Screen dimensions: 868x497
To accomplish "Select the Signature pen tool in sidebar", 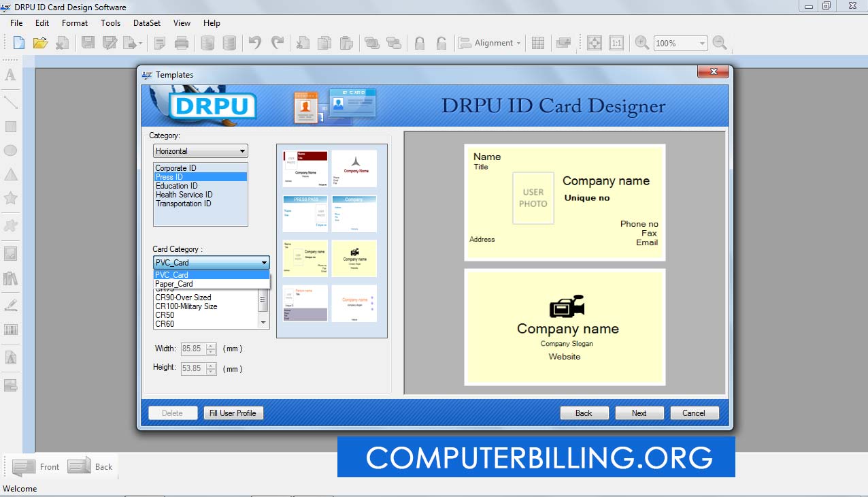I will tap(11, 304).
